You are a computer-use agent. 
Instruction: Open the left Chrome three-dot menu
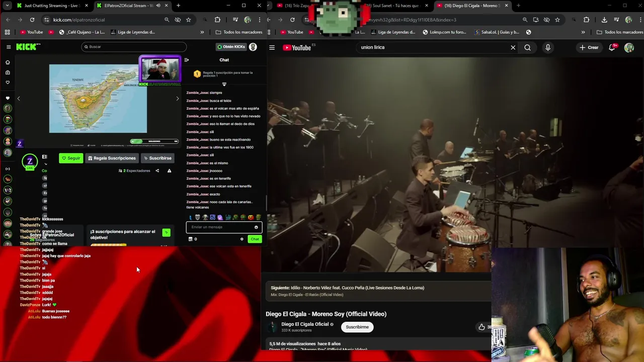pos(260,20)
